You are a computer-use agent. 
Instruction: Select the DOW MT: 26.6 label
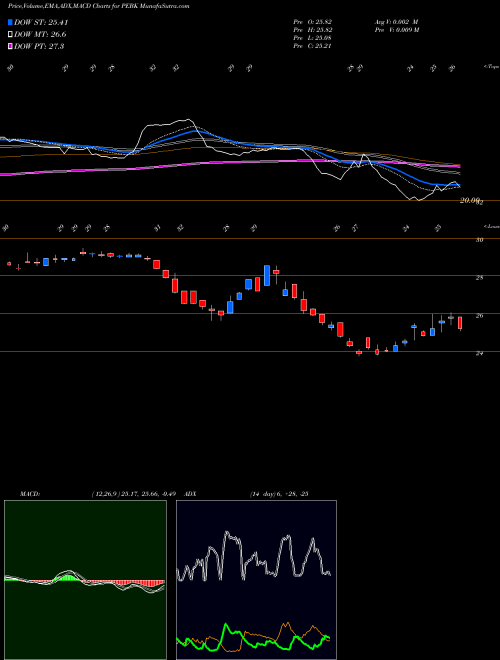(40, 35)
